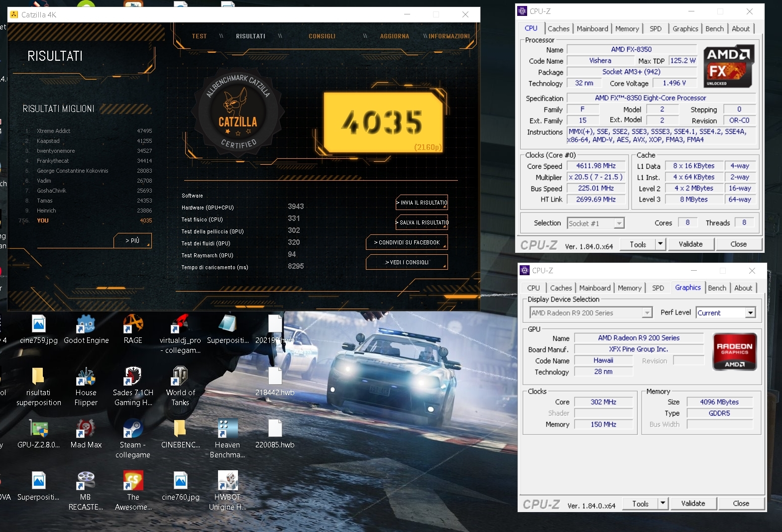The height and width of the screenshot is (532, 782).
Task: Open the TEST menu in Catzilla
Action: [199, 36]
